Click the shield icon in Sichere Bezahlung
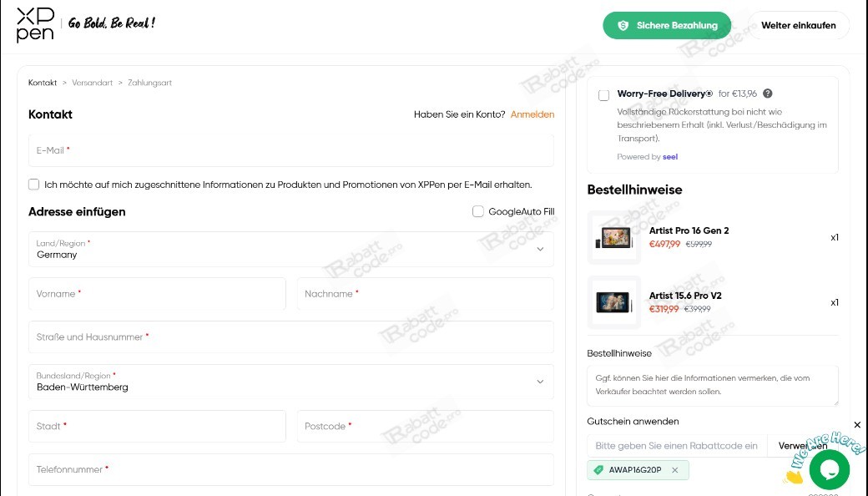The height and width of the screenshot is (496, 868). pyautogui.click(x=623, y=25)
